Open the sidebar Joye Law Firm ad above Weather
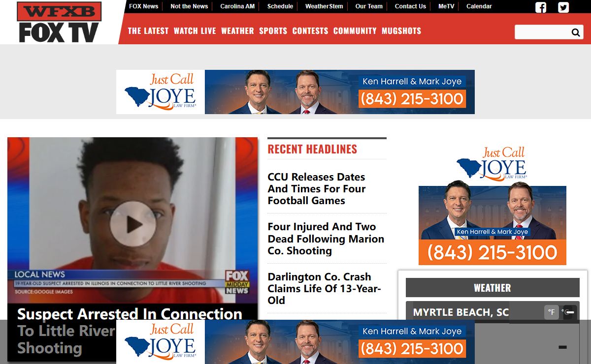The width and height of the screenshot is (591, 364). tap(492, 205)
